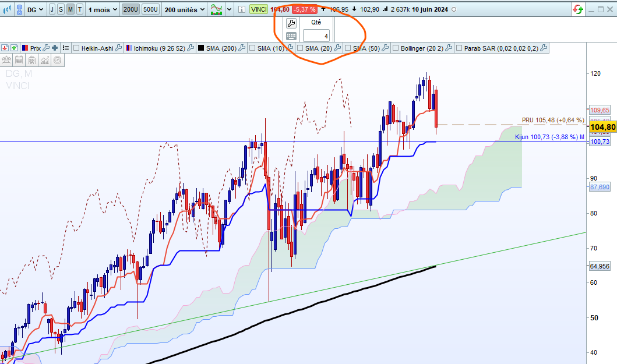The image size is (617, 364).
Task: Focus the Qté quantity input field
Action: click(316, 36)
